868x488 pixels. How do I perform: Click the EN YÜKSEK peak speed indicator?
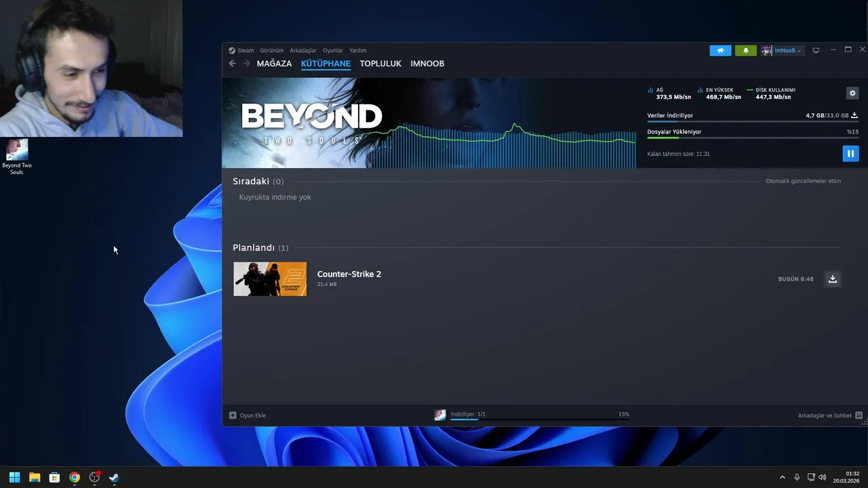719,94
